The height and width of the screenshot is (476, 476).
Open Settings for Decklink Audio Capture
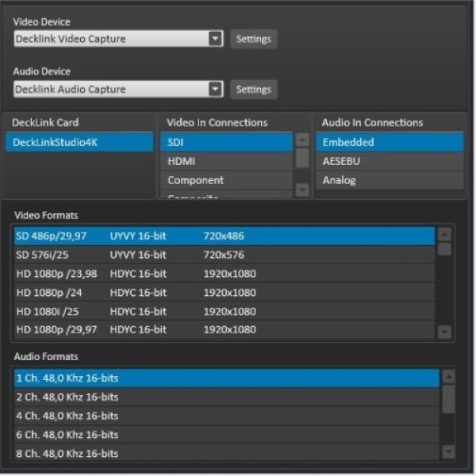[x=254, y=89]
